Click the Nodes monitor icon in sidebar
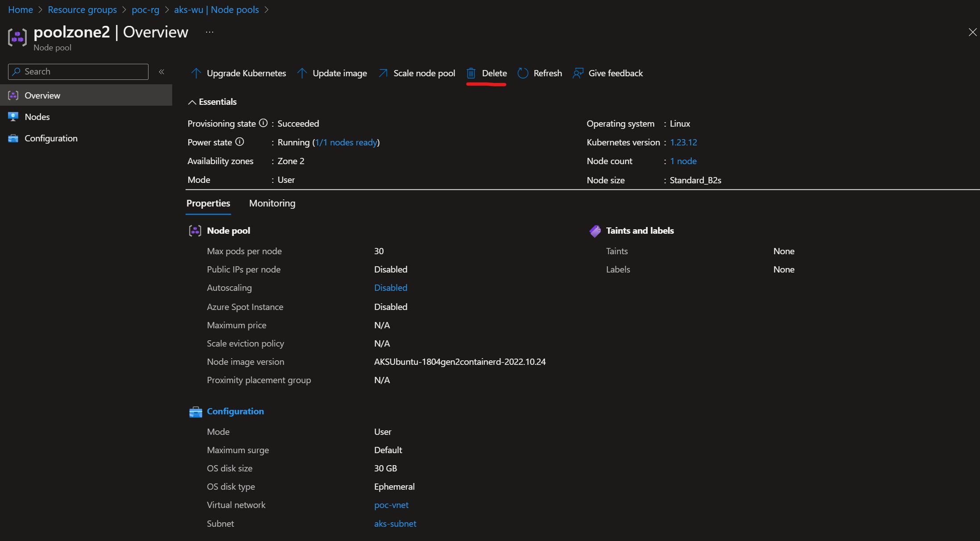The width and height of the screenshot is (980, 541). pyautogui.click(x=12, y=116)
